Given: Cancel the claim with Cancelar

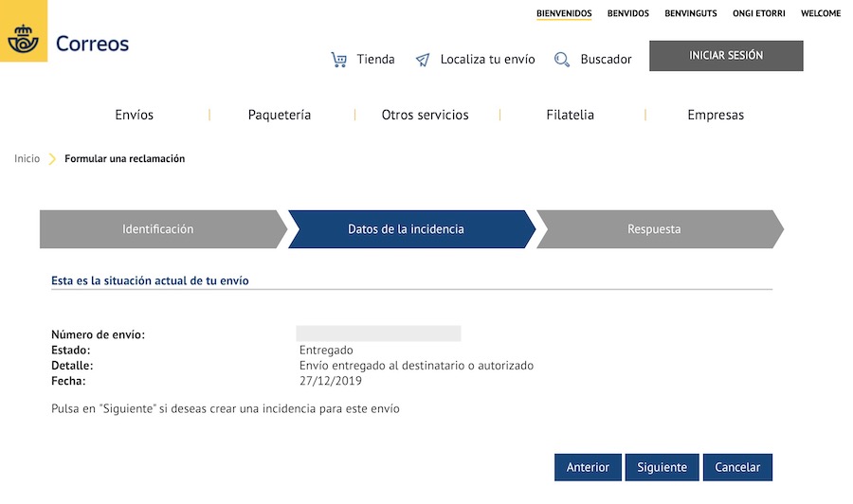Looking at the screenshot, I should coord(737,467).
